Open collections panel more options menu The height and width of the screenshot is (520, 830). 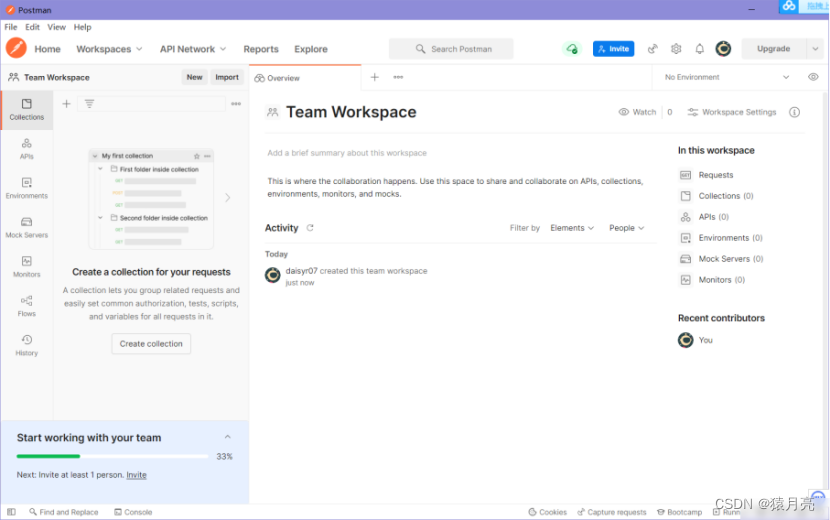click(x=236, y=104)
